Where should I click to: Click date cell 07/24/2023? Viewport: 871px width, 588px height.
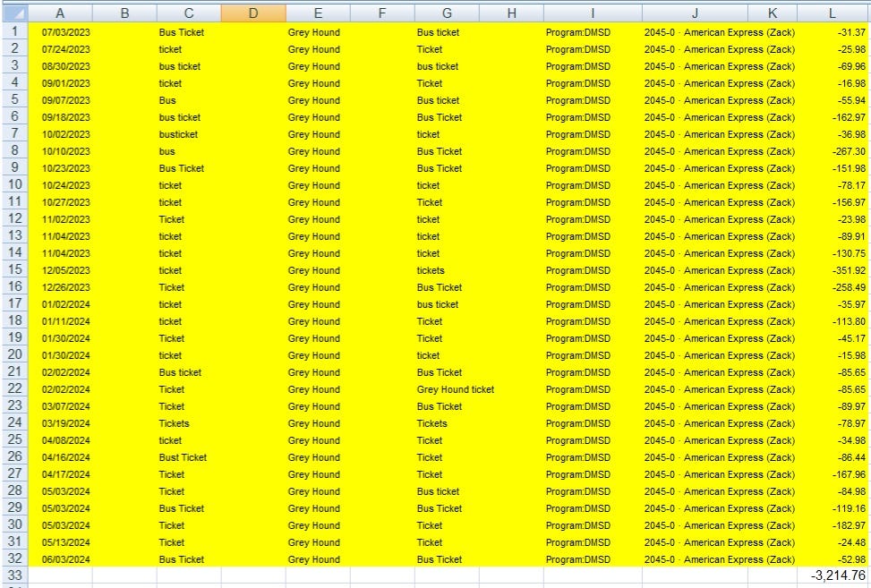(60, 49)
